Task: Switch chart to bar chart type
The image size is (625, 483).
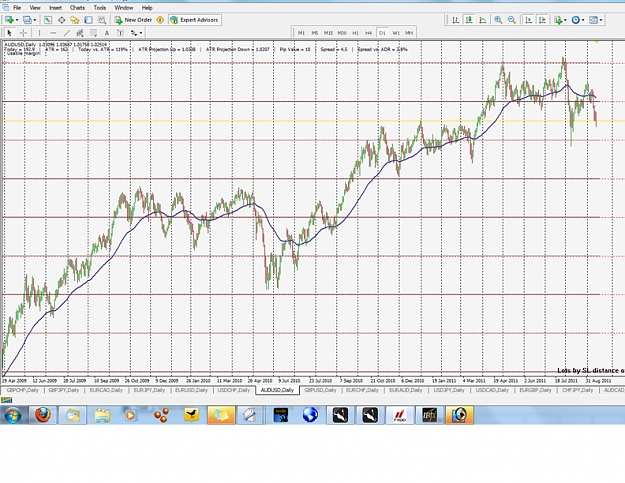Action: (455, 20)
